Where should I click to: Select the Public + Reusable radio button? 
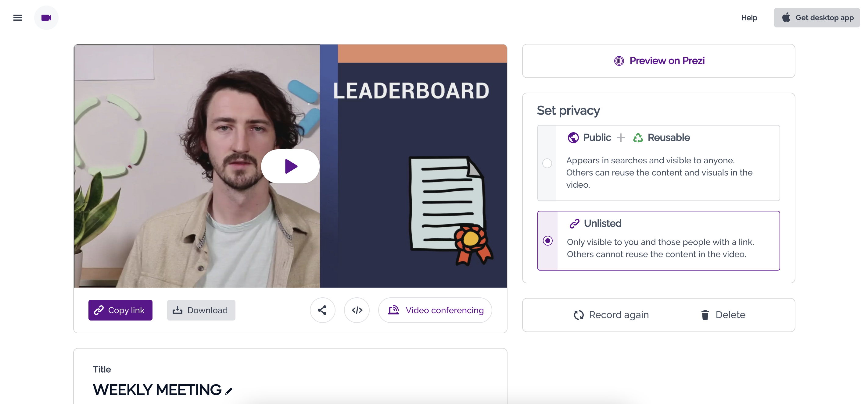coord(547,163)
